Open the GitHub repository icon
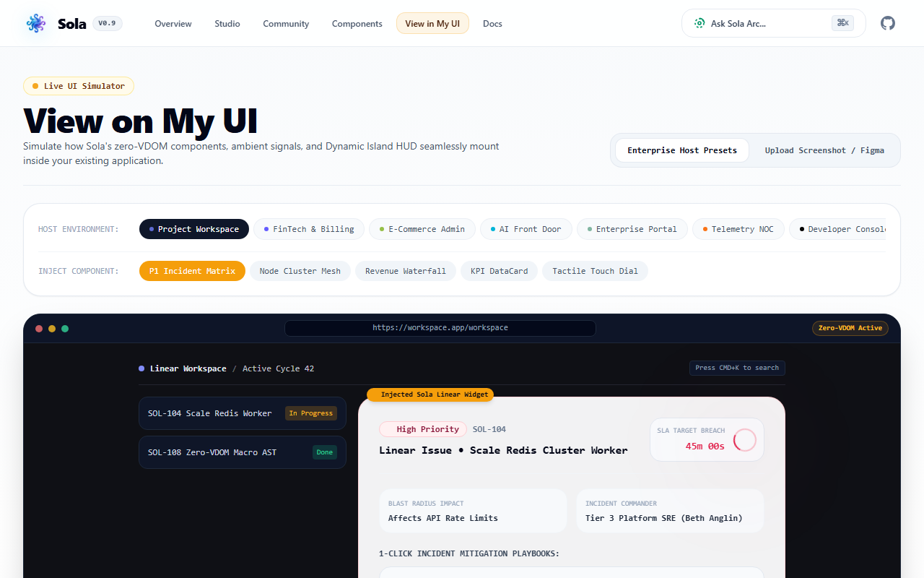924x578 pixels. (x=888, y=23)
